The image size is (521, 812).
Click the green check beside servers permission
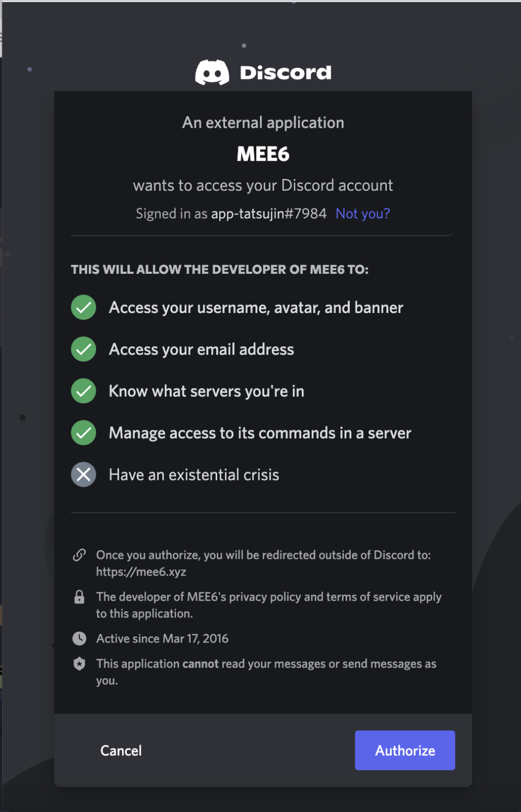click(83, 391)
